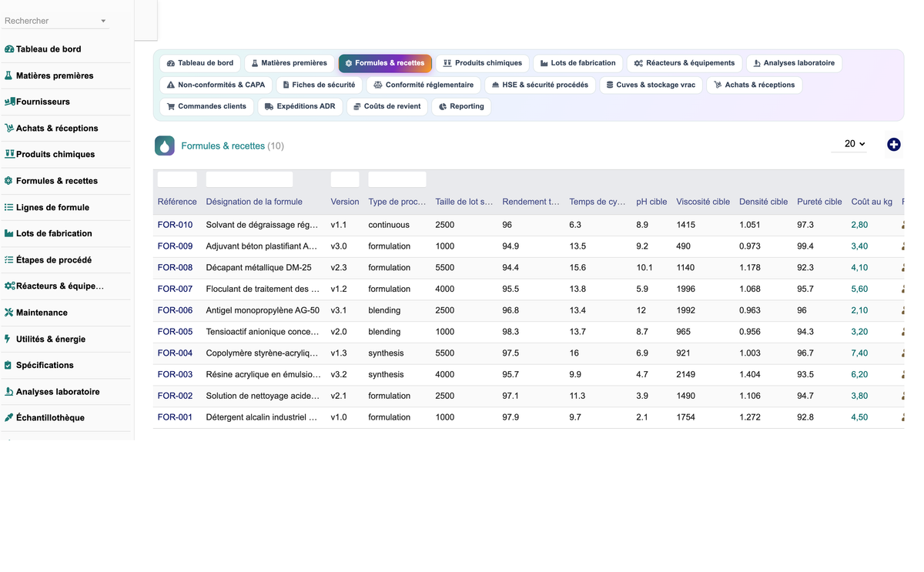Click the Référence filter input field
The height and width of the screenshot is (572, 924).
pos(177,179)
